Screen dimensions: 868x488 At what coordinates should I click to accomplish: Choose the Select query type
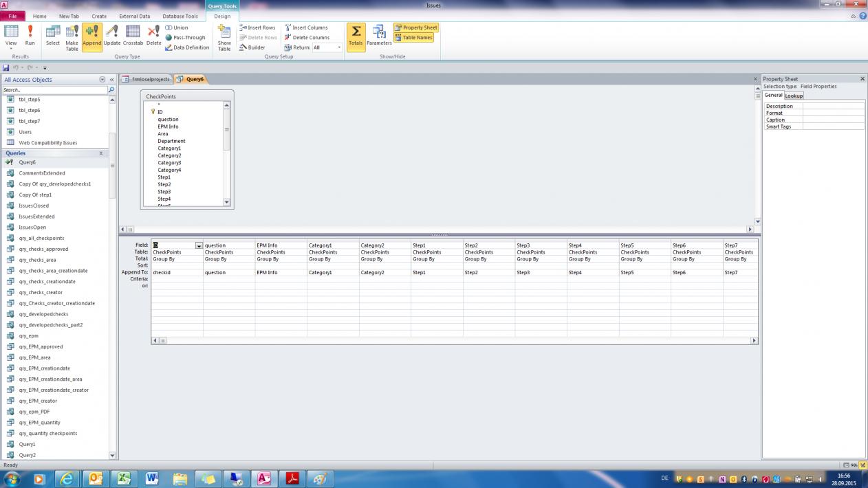(x=53, y=36)
